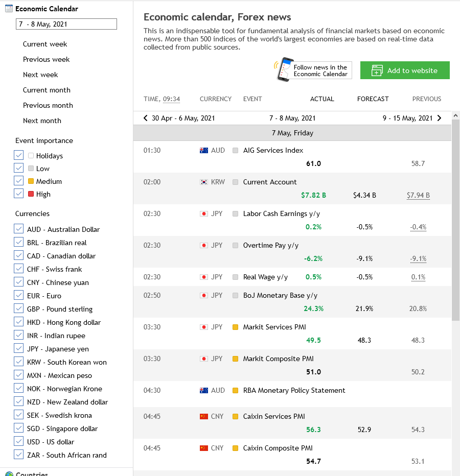
Task: Select Previous month range
Action: coord(48,105)
